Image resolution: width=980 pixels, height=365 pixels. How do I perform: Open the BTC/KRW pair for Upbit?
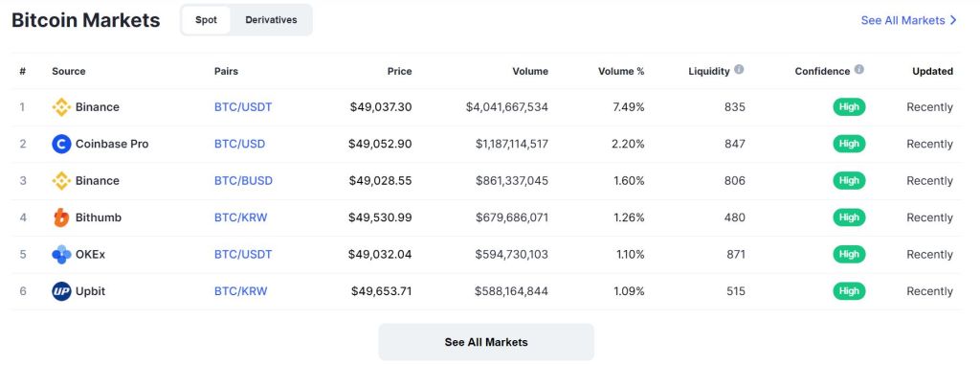240,291
